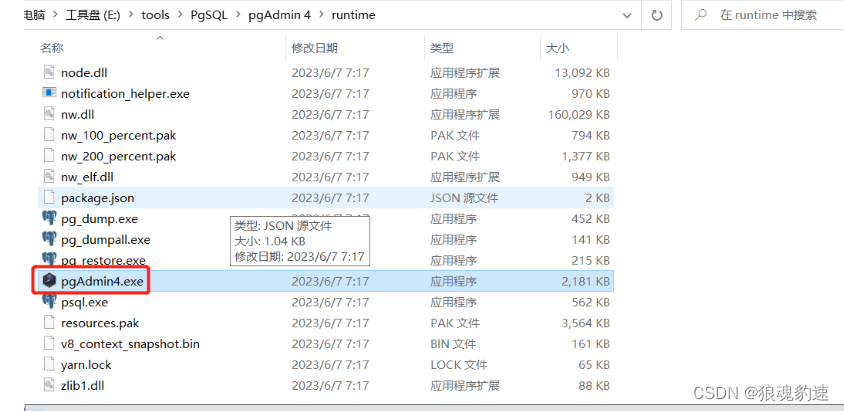Image resolution: width=844 pixels, height=411 pixels.
Task: Click the yarn.lock file icon
Action: click(49, 365)
